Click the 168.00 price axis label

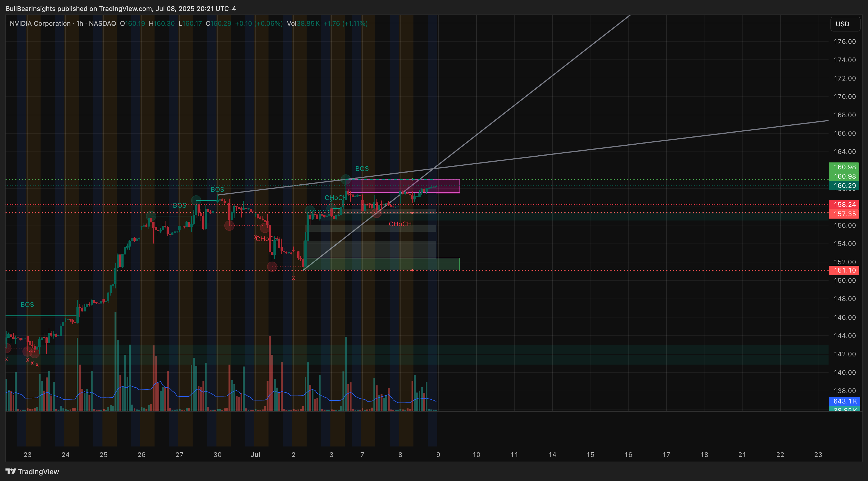click(844, 115)
